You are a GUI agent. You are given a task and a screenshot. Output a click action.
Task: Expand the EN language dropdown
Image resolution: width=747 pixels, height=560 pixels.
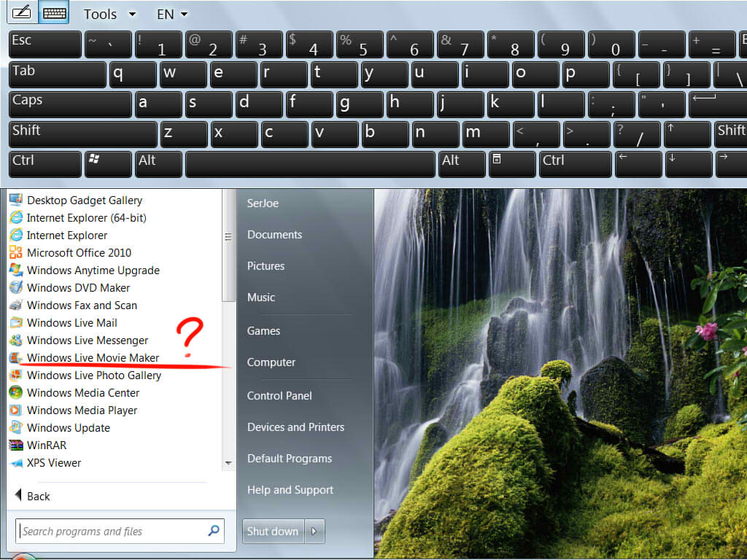pyautogui.click(x=172, y=15)
